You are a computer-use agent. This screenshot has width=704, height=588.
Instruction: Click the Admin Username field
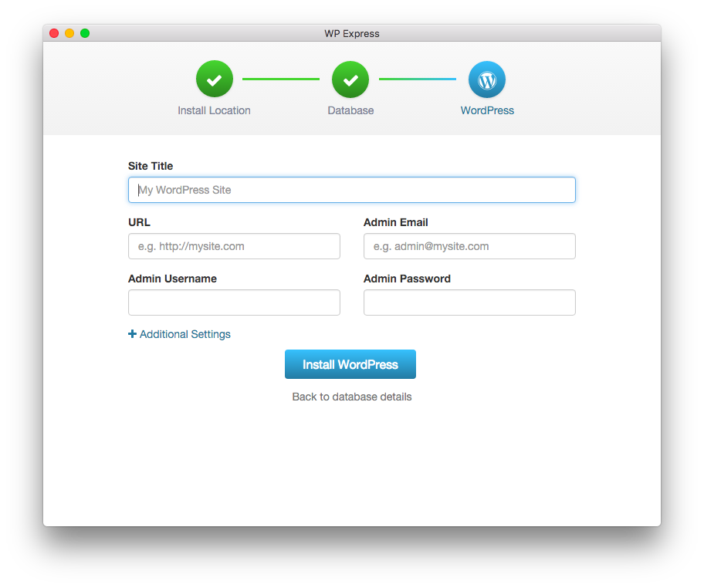coord(234,302)
